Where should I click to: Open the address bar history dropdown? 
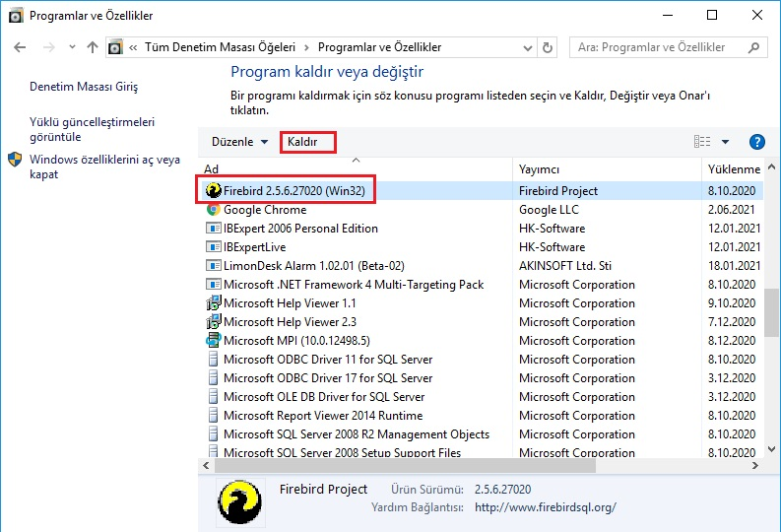point(528,48)
